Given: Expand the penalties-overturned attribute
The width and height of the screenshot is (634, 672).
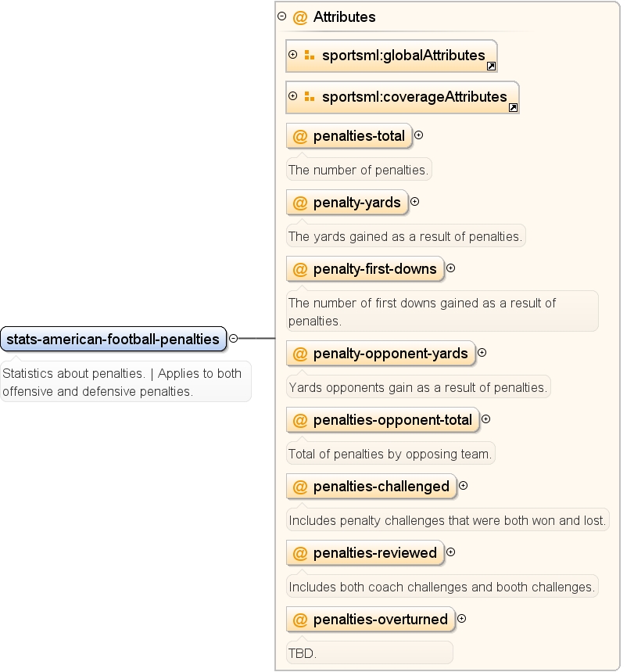Looking at the screenshot, I should pos(461,618).
